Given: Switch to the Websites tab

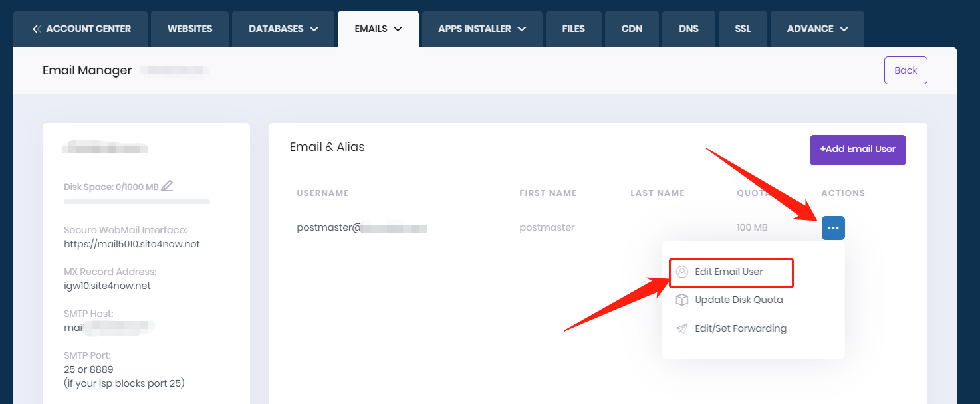Looking at the screenshot, I should point(189,29).
